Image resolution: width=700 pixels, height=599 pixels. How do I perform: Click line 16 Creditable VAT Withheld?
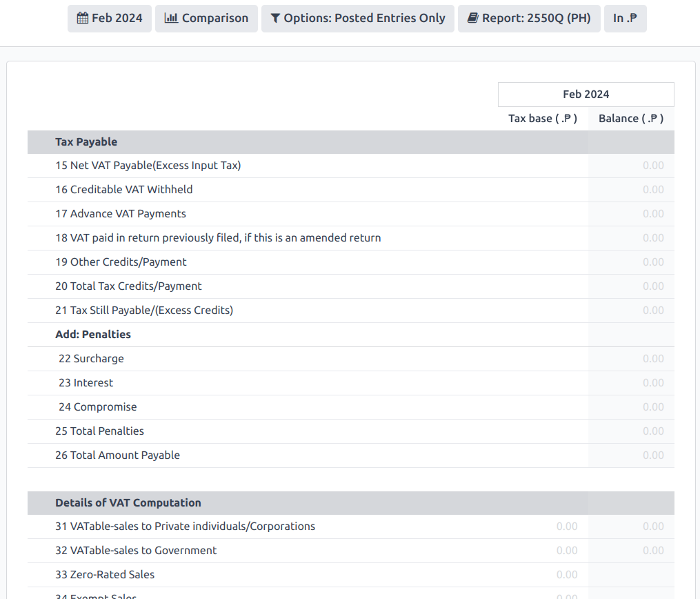[x=123, y=189]
